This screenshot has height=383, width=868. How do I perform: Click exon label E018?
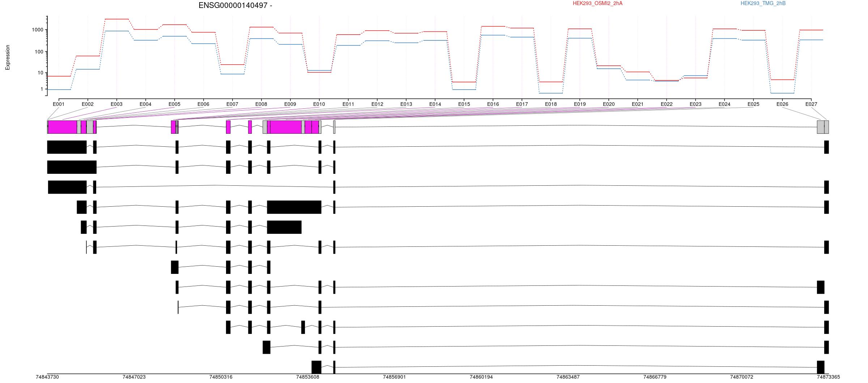click(551, 104)
